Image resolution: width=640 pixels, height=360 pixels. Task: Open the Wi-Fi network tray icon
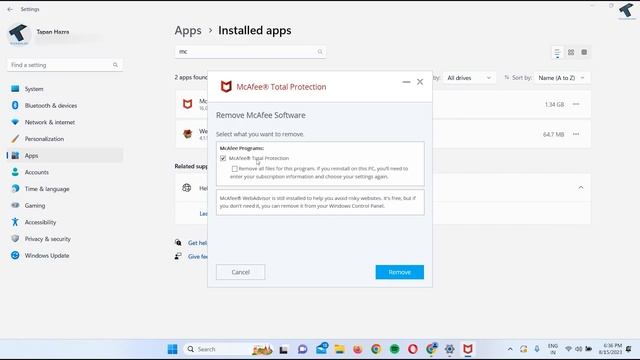[568, 349]
